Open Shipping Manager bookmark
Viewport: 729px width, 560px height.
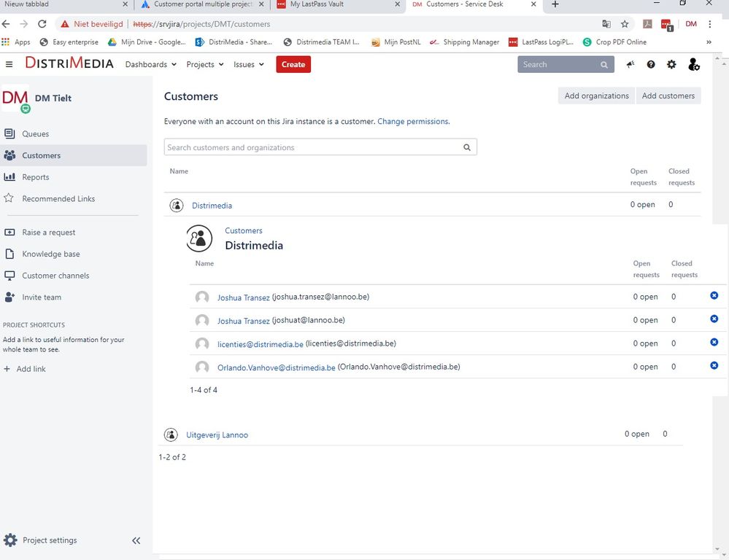coord(464,42)
